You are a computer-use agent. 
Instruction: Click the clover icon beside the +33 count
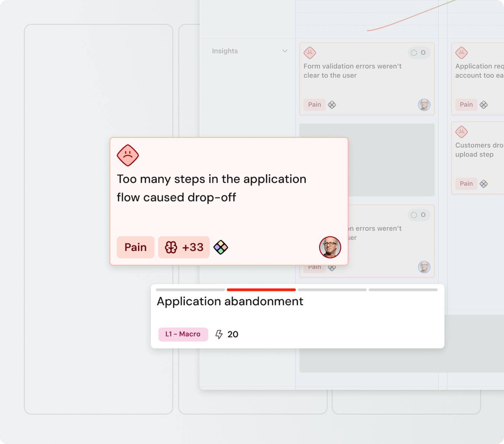click(171, 247)
